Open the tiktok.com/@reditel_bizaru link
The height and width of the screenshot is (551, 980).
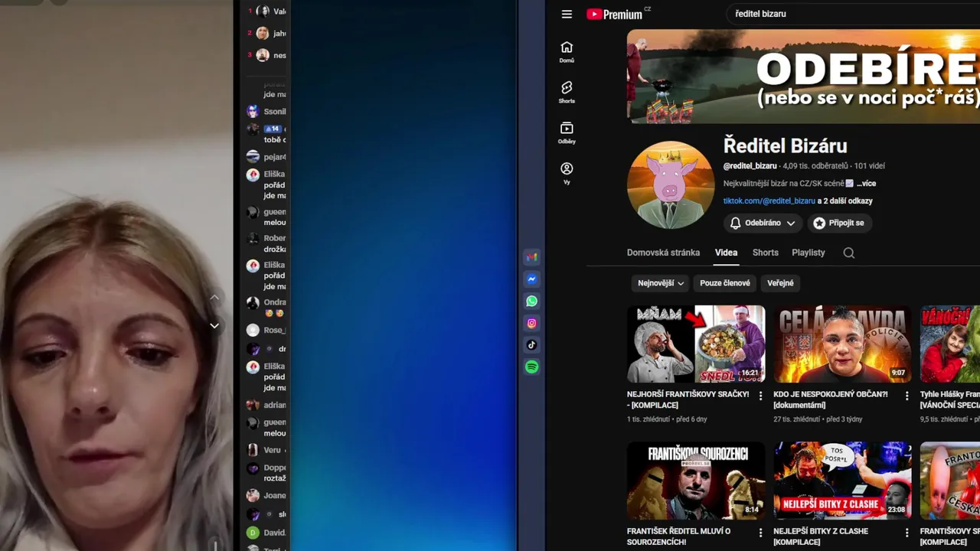pos(769,201)
